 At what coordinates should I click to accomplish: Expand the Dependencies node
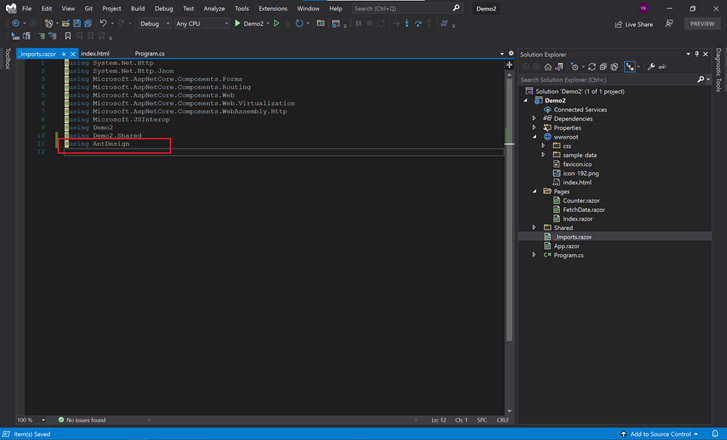pyautogui.click(x=534, y=119)
